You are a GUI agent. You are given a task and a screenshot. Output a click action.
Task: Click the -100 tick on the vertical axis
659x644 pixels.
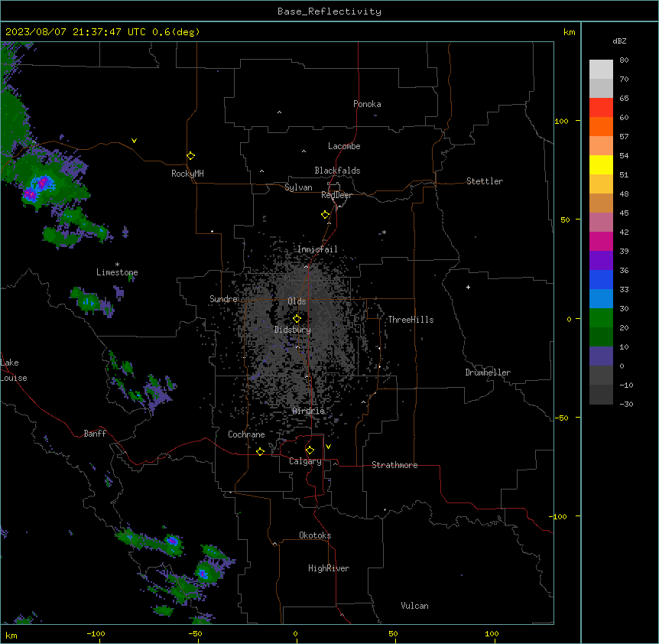(559, 516)
